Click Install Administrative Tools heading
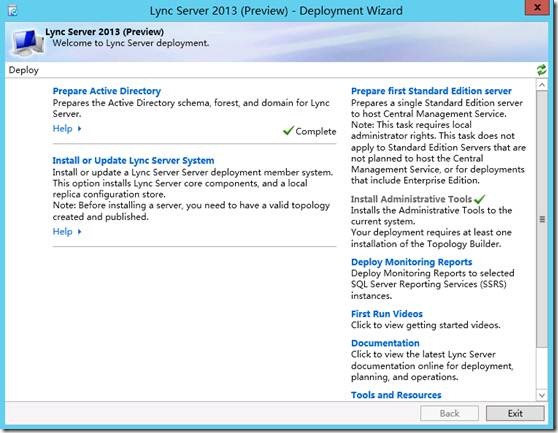Image resolution: width=558 pixels, height=433 pixels. (x=411, y=199)
